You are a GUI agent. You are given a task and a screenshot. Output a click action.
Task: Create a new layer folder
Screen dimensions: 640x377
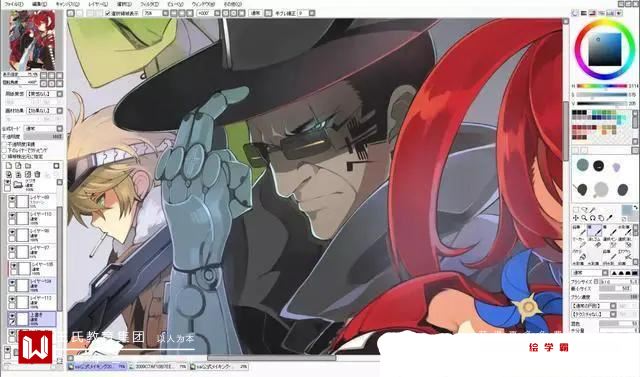click(28, 166)
